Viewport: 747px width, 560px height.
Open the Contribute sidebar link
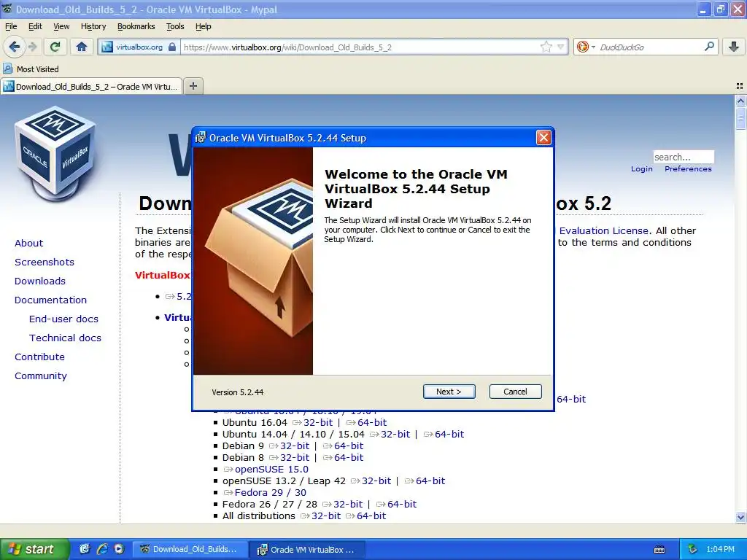[39, 357]
